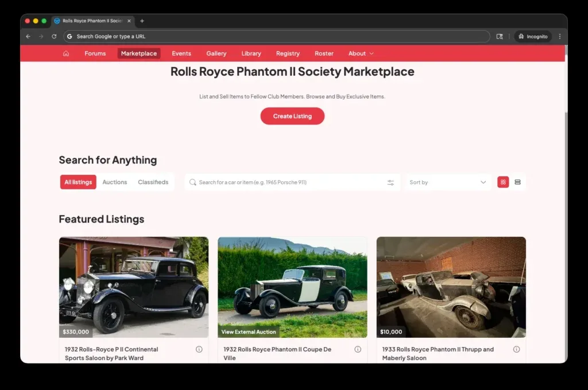The width and height of the screenshot is (588, 390).
Task: Open the Roster page
Action: [324, 53]
